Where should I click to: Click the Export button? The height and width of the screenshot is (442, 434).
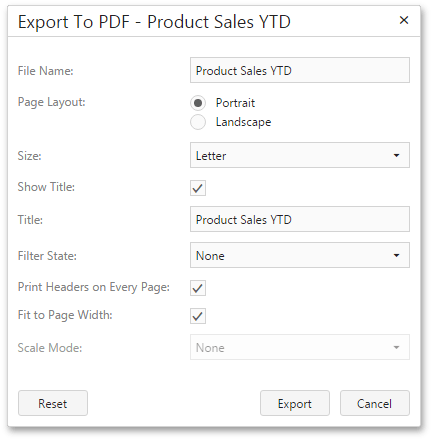click(295, 403)
